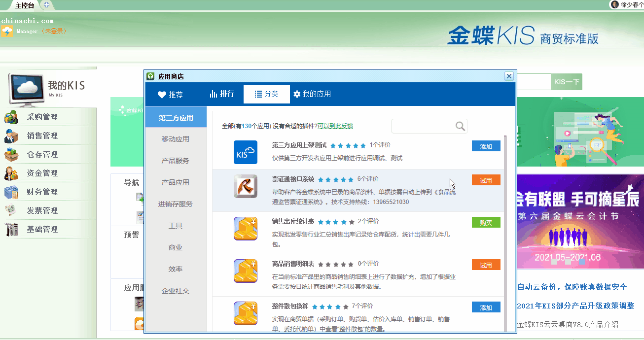Click the 我的KIS monitor cloud icon
This screenshot has height=340, width=644.
[x=27, y=90]
